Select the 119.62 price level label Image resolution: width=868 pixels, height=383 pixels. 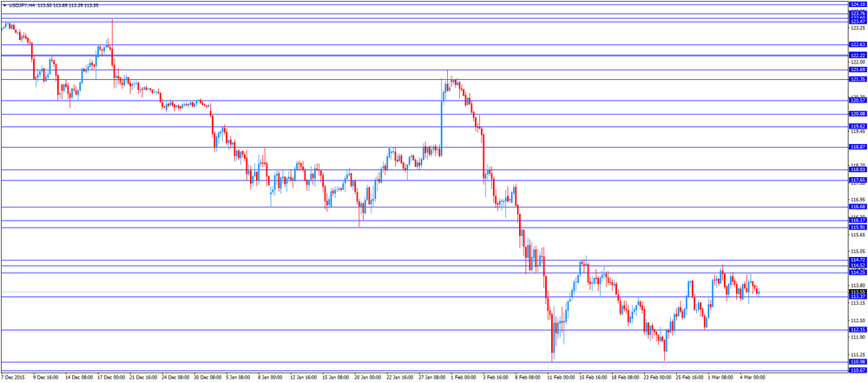tap(858, 127)
